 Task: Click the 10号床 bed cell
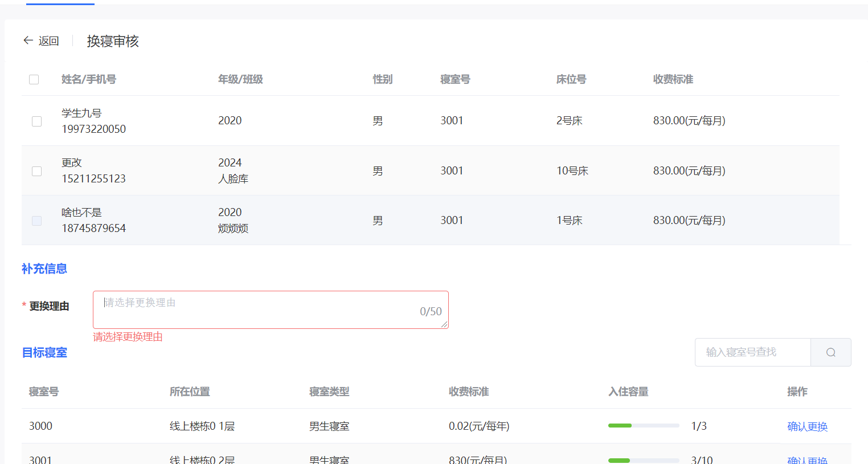572,171
